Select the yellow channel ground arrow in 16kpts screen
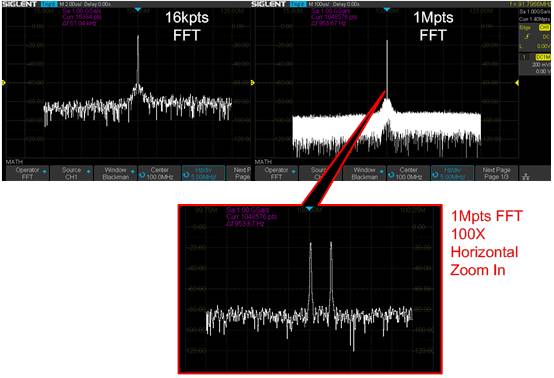Image resolution: width=554 pixels, height=378 pixels. (4, 83)
